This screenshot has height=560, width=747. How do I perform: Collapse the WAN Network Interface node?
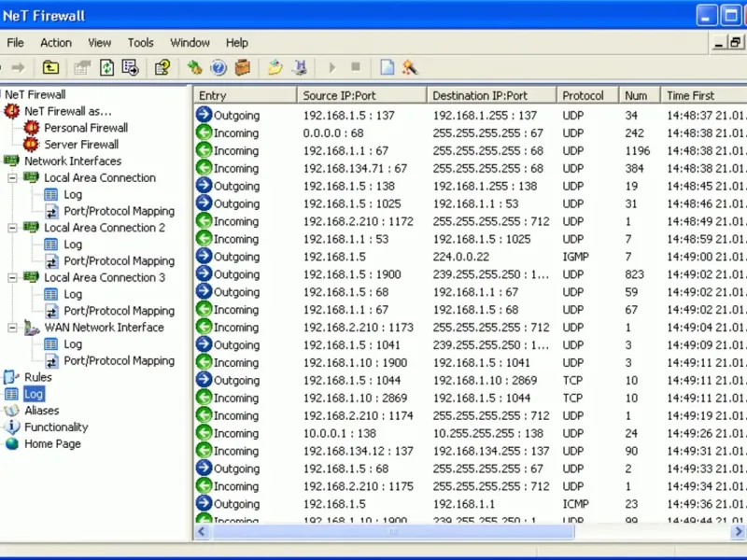tap(12, 328)
